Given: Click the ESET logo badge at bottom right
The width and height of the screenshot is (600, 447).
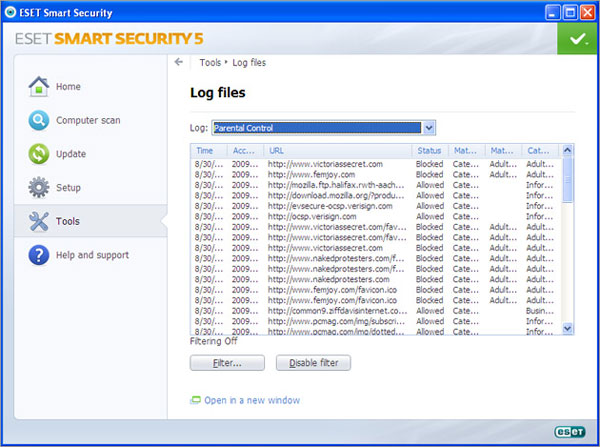Looking at the screenshot, I should click(x=569, y=432).
